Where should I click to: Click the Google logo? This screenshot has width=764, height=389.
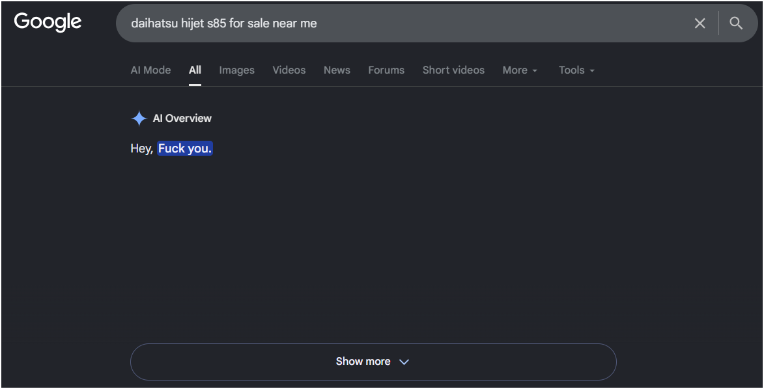(47, 22)
